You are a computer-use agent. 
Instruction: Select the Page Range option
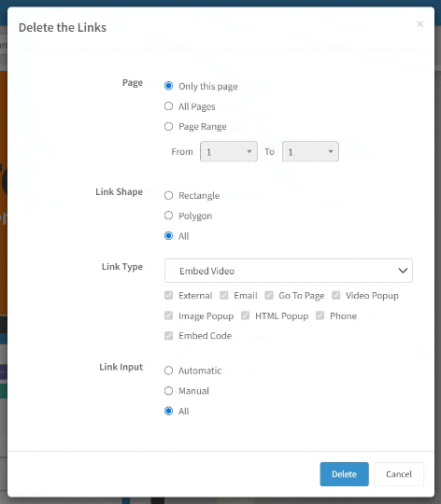coord(168,126)
